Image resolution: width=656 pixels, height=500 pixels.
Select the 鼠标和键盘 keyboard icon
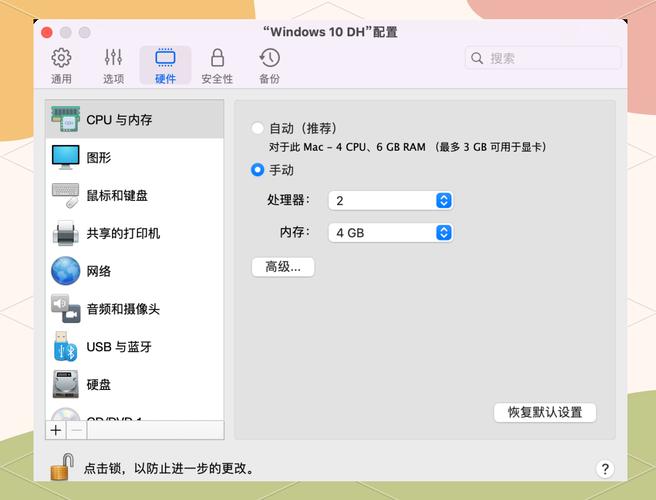[x=66, y=195]
